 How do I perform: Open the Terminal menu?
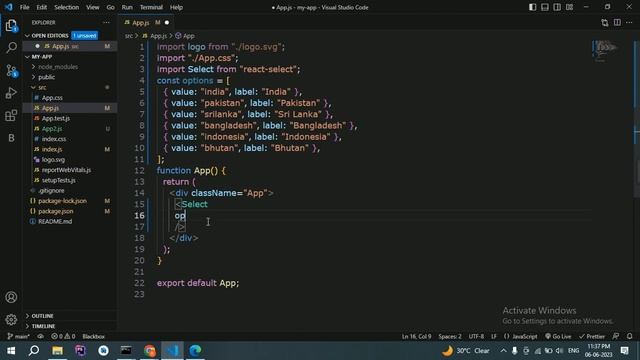point(151,7)
